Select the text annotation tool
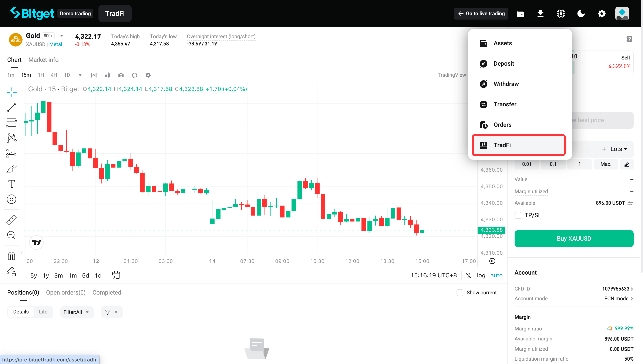The image size is (643, 364). pyautogui.click(x=11, y=184)
